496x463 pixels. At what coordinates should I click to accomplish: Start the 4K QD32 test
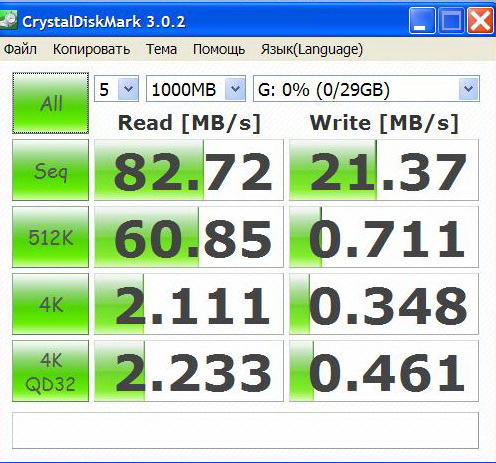(x=50, y=371)
